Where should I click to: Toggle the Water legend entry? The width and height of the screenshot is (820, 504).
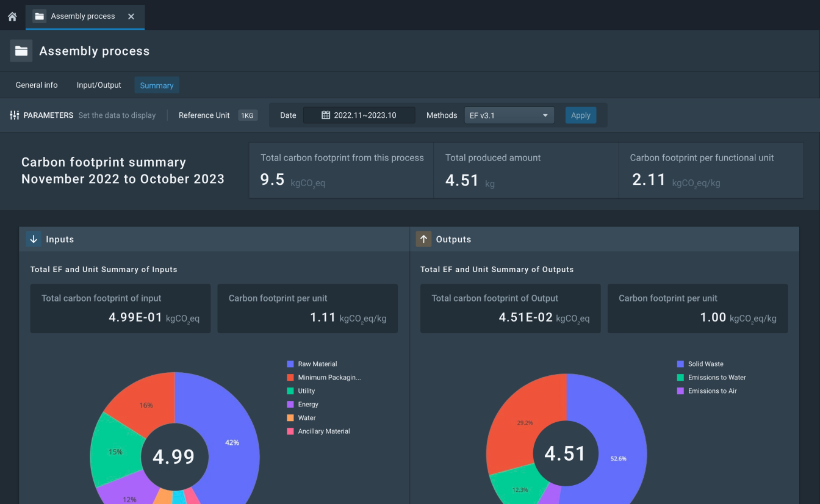click(x=301, y=417)
